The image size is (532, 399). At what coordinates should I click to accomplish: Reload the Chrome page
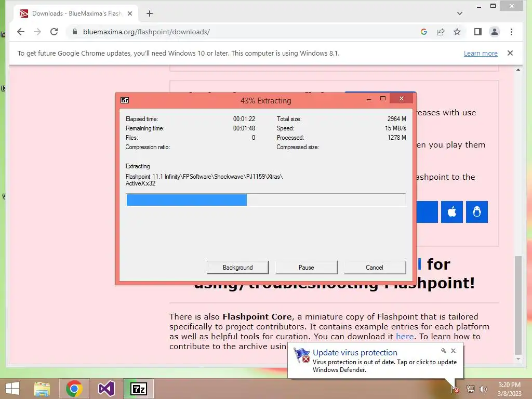(x=54, y=32)
